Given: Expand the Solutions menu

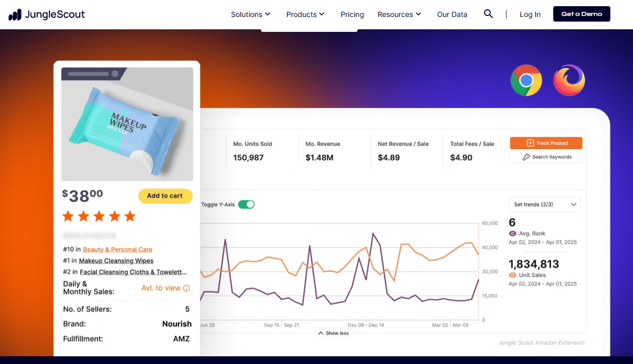Looking at the screenshot, I should pyautogui.click(x=251, y=14).
